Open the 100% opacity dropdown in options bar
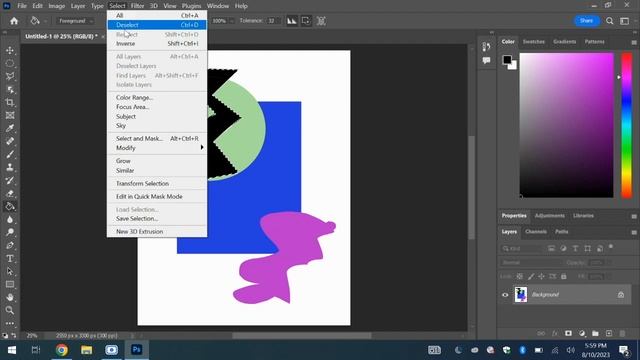 [x=231, y=21]
